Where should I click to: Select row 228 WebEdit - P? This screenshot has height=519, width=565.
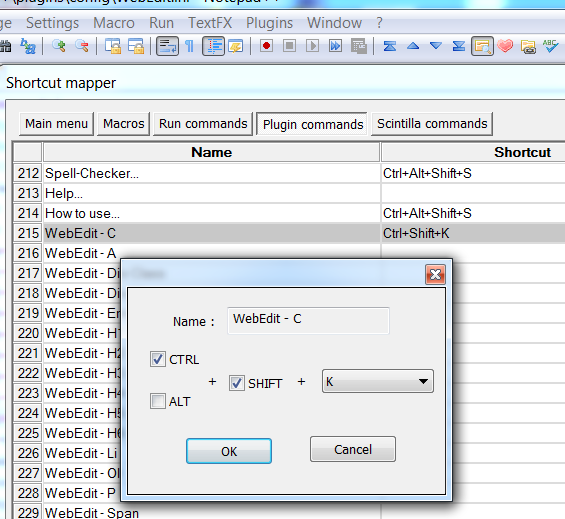point(82,493)
